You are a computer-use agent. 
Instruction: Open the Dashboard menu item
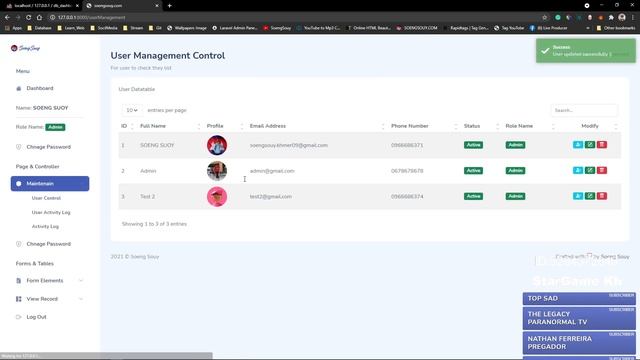[40, 88]
